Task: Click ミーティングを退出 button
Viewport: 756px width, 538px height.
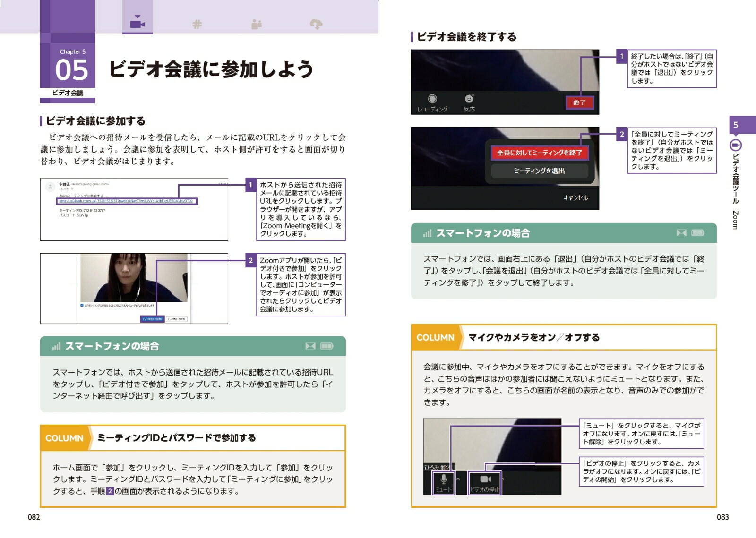Action: pos(539,171)
